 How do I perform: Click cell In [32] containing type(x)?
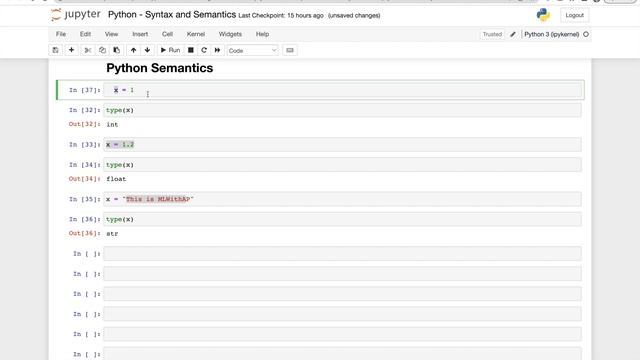click(342, 110)
